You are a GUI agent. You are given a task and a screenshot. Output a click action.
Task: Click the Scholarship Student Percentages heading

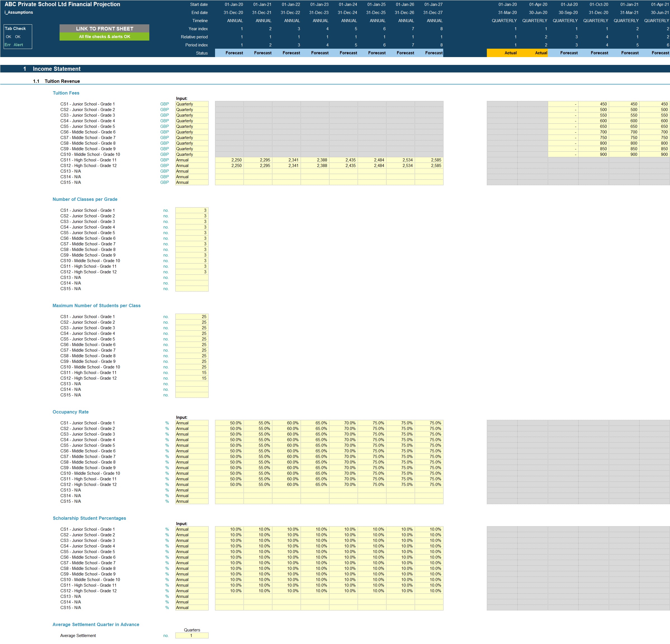[89, 518]
